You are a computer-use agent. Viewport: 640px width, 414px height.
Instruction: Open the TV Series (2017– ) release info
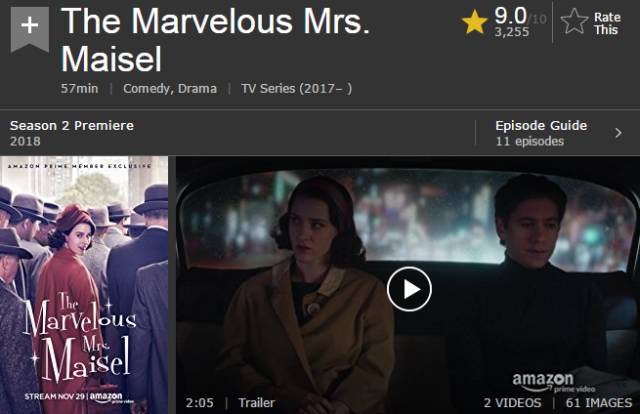pyautogui.click(x=297, y=89)
